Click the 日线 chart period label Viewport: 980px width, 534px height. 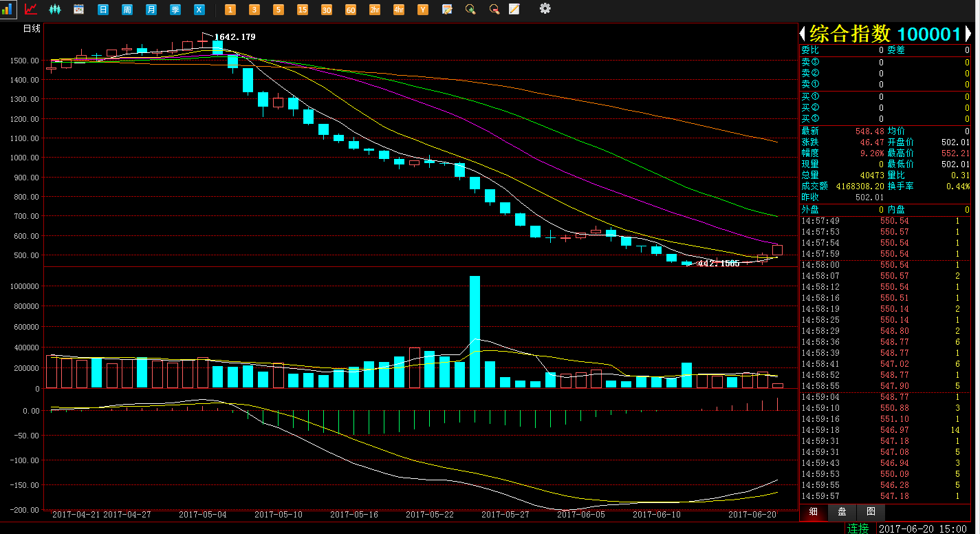click(x=32, y=29)
